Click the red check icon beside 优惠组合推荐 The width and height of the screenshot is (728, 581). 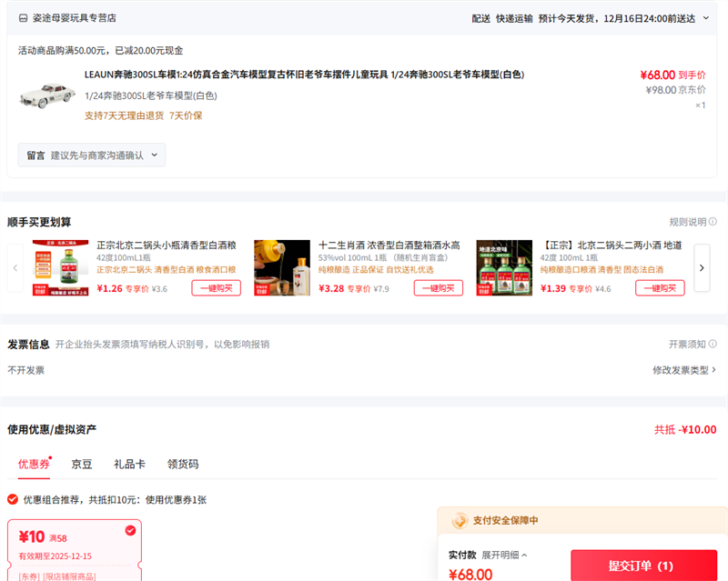pyautogui.click(x=13, y=499)
